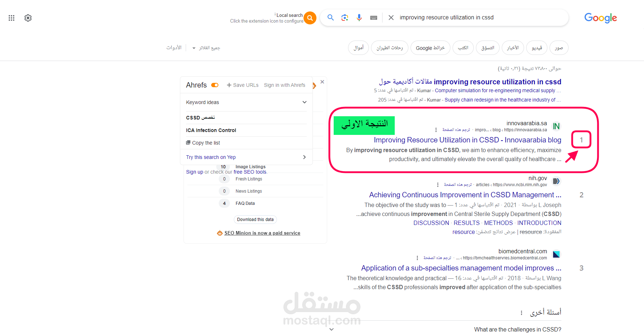Toggle the Ahrefs extension switch off
This screenshot has height=334, width=644.
pyautogui.click(x=214, y=85)
